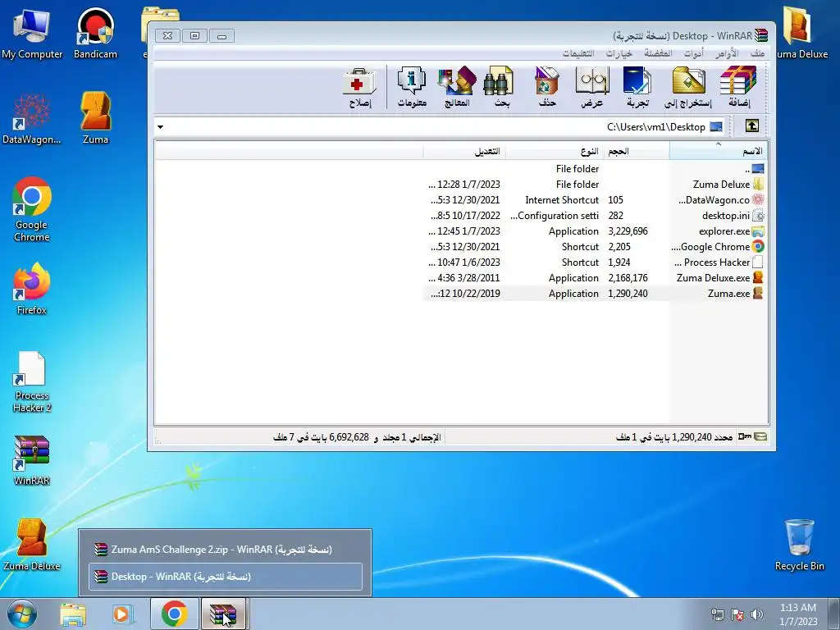
Task: Click the Repair (إصلاح) toolbar icon
Action: coord(360,86)
